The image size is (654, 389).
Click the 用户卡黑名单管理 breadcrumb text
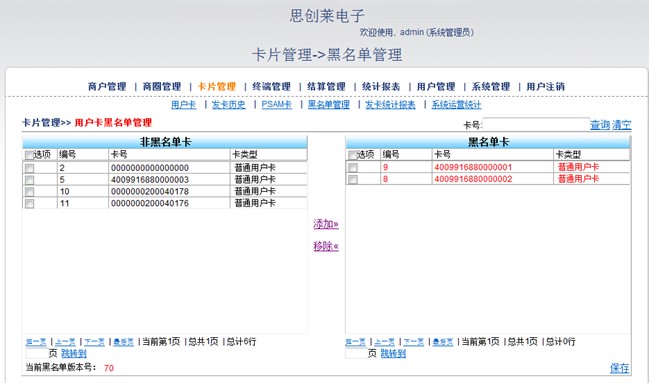113,123
